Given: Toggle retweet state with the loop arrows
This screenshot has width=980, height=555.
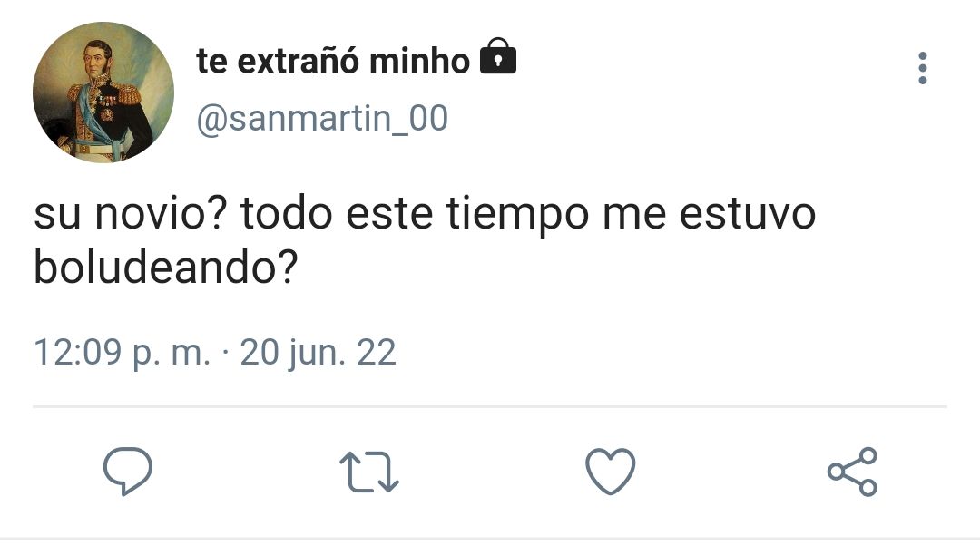Looking at the screenshot, I should [368, 472].
